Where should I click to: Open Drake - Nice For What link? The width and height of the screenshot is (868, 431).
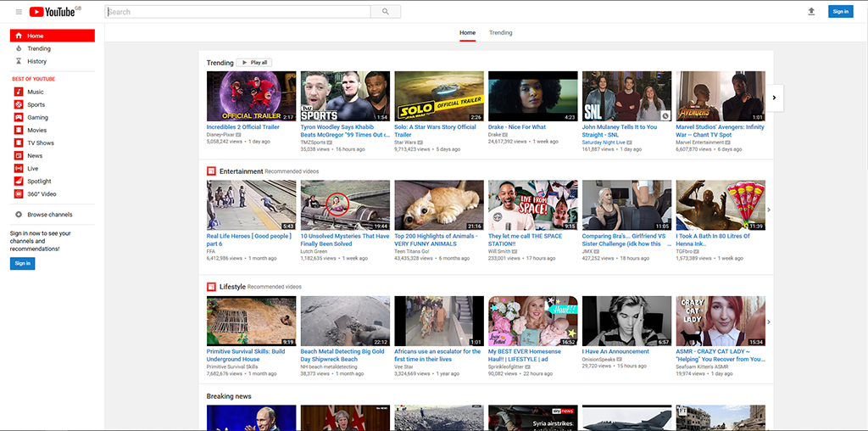coord(517,127)
